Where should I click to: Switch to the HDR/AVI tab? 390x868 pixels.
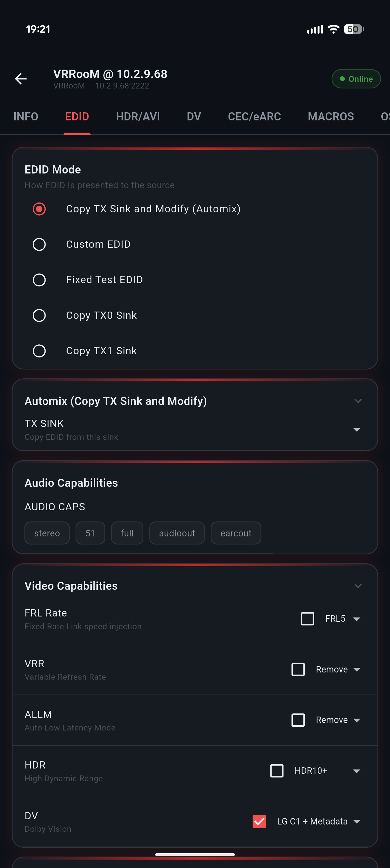[x=138, y=117]
